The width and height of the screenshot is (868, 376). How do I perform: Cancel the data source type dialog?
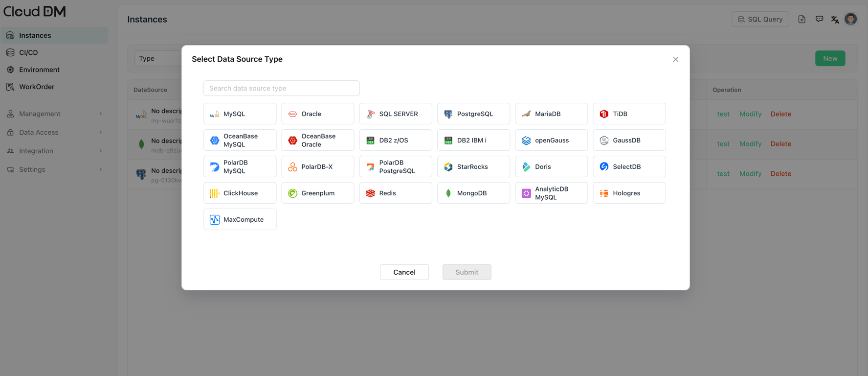pyautogui.click(x=404, y=272)
